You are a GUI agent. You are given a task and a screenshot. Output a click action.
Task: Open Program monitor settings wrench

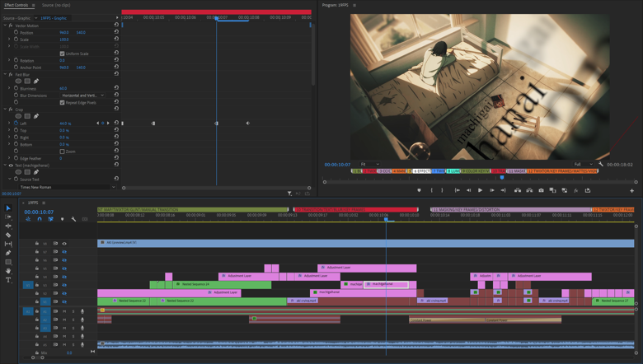click(x=601, y=164)
